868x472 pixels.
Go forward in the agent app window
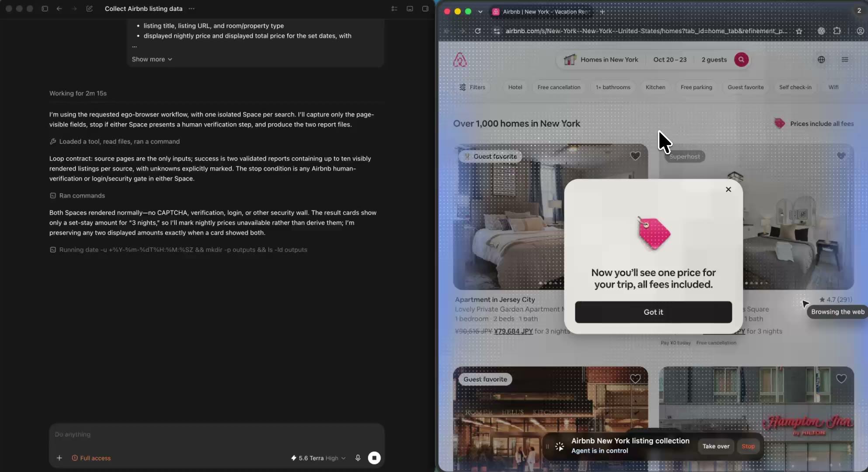74,9
